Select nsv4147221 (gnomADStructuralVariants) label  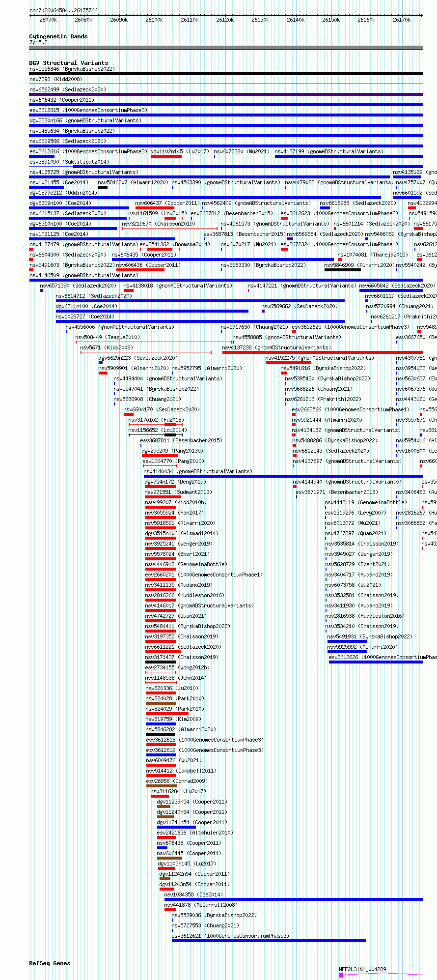[x=302, y=286]
